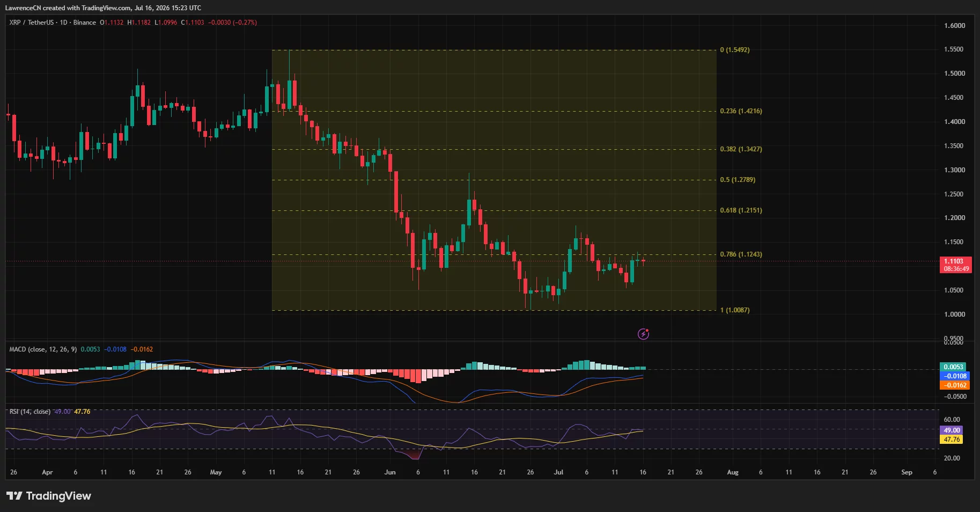980x512 pixels.
Task: Click the RSI 20.00 scale label
Action: pos(952,458)
